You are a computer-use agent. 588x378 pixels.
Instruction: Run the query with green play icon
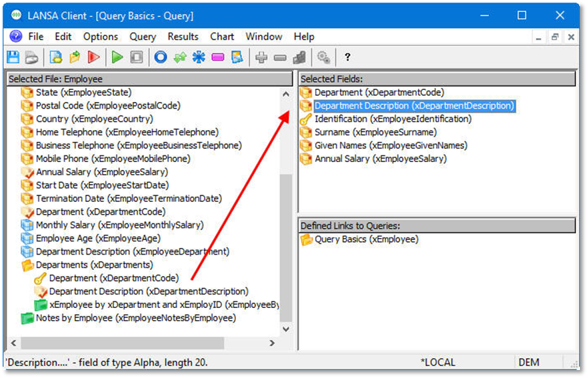pos(117,57)
